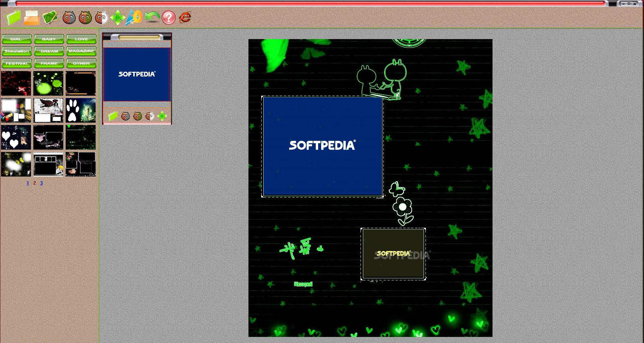This screenshot has height=343, width=644.
Task: Pick the filmstrip black frame template thumbnail
Action: [48, 164]
